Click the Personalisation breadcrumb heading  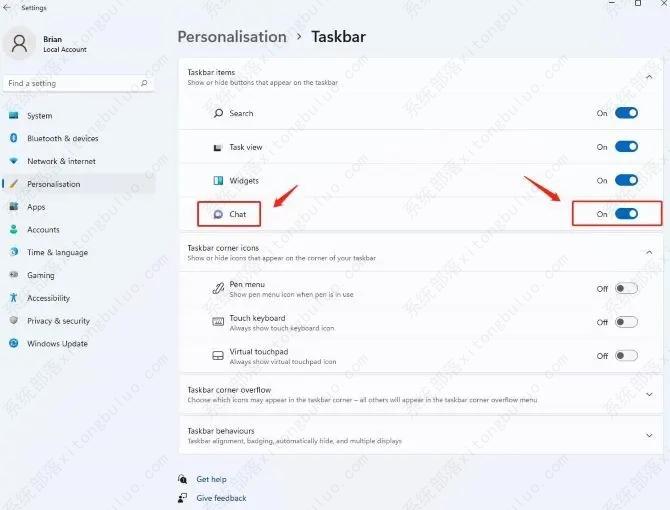click(x=232, y=37)
